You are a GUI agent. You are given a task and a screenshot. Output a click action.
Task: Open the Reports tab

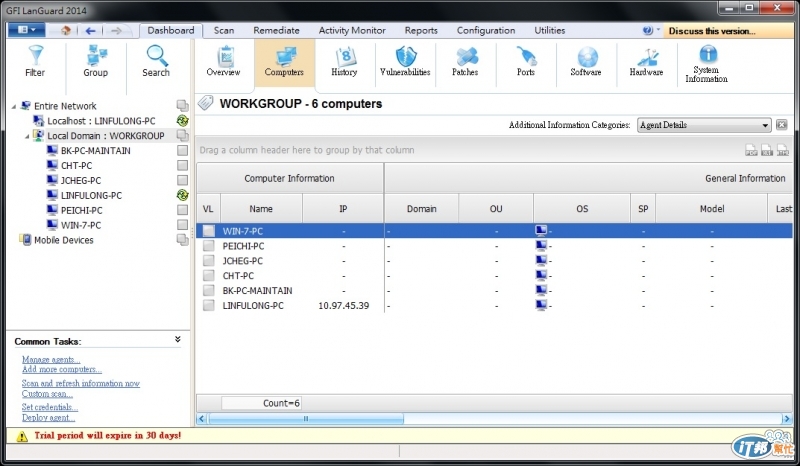pos(421,31)
